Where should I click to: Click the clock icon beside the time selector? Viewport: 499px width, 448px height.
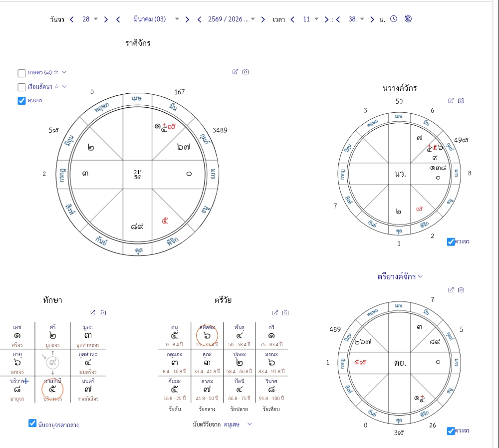(x=394, y=19)
